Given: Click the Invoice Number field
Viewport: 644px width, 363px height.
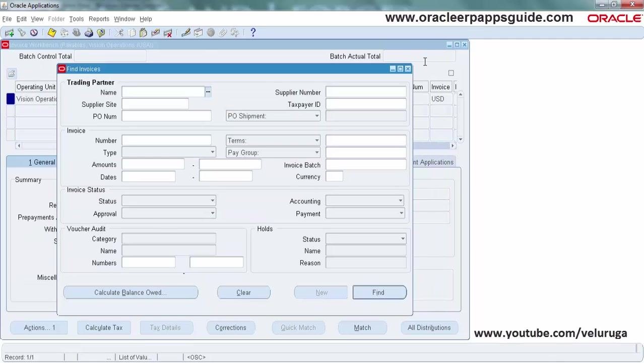Looking at the screenshot, I should (166, 141).
